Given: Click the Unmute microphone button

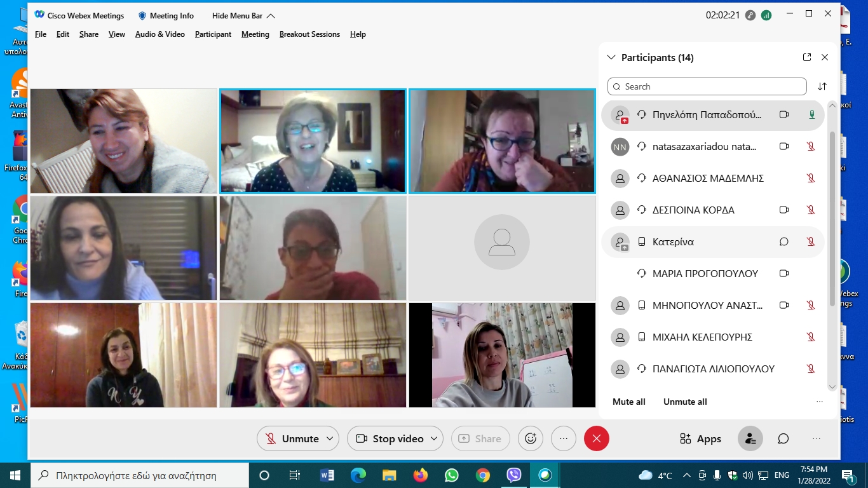Looking at the screenshot, I should point(292,438).
